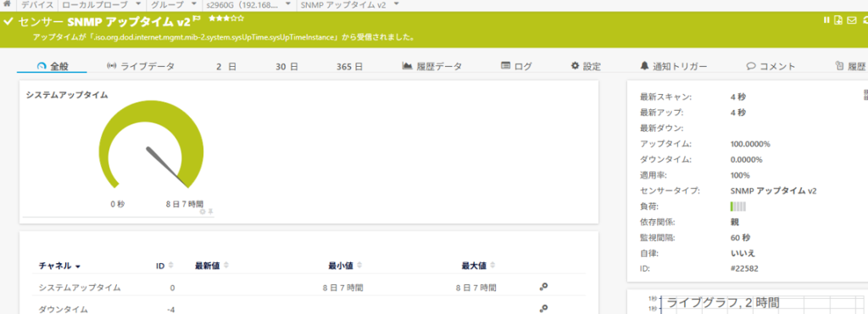Viewport: 868px width, 314px height.
Task: Expand the グループ breadcrumb dropdown arrow
Action: pos(193,4)
